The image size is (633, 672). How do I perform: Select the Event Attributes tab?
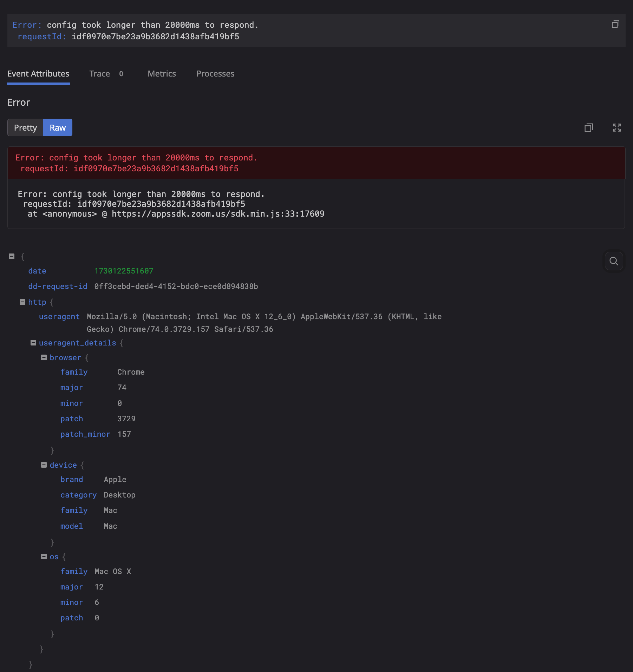coord(38,74)
